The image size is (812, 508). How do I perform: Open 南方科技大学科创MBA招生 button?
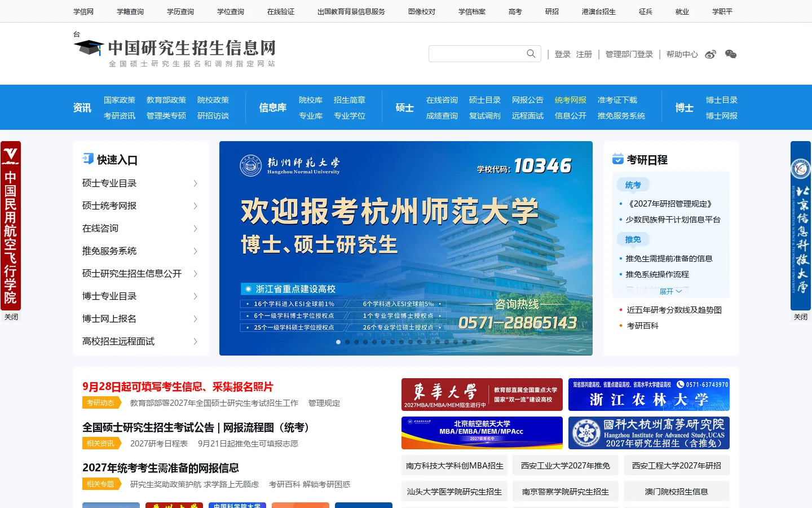tap(454, 466)
